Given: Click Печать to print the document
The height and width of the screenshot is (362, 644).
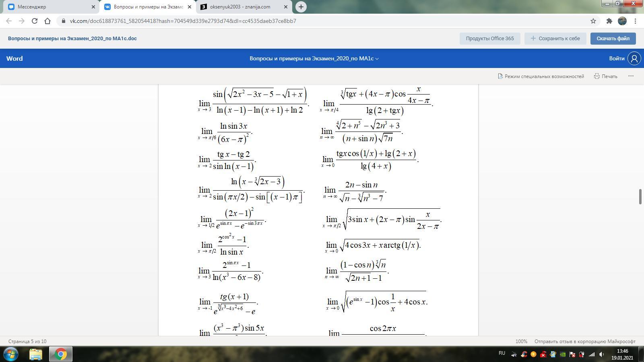Looking at the screenshot, I should pos(606,76).
